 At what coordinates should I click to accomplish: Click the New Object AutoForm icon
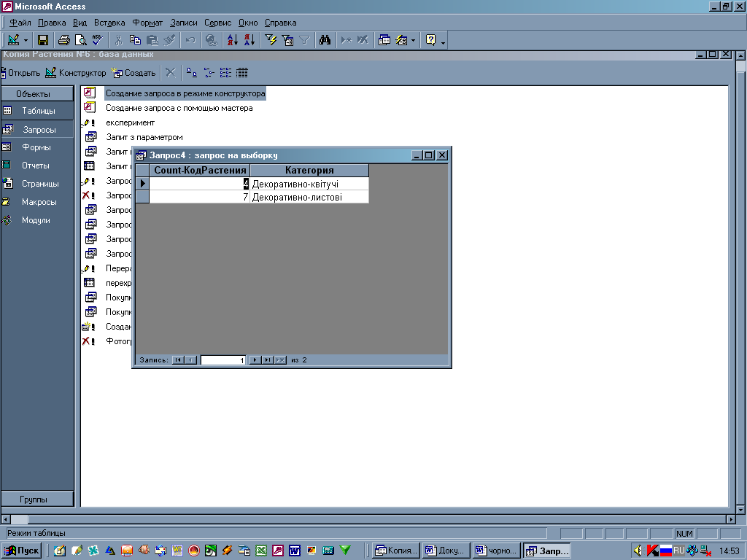click(x=402, y=41)
